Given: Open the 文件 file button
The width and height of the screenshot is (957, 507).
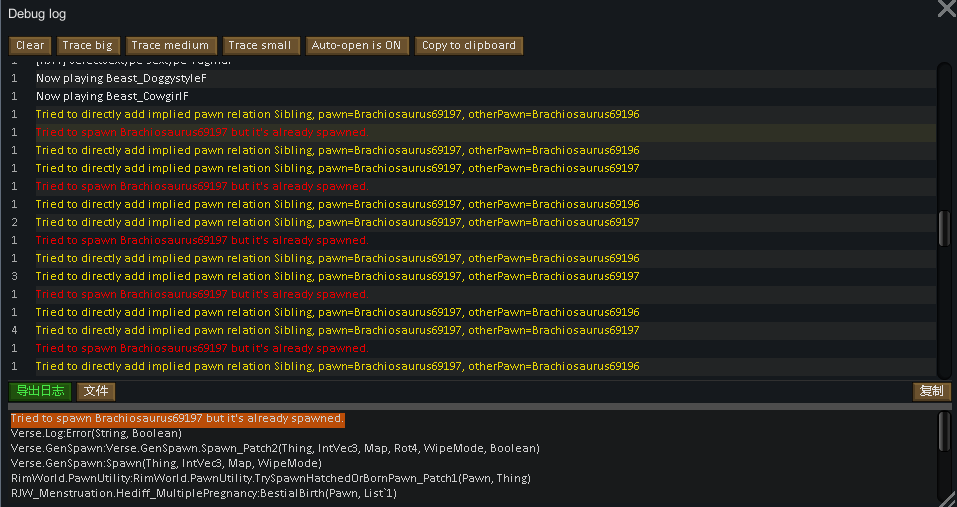Looking at the screenshot, I should click(96, 392).
